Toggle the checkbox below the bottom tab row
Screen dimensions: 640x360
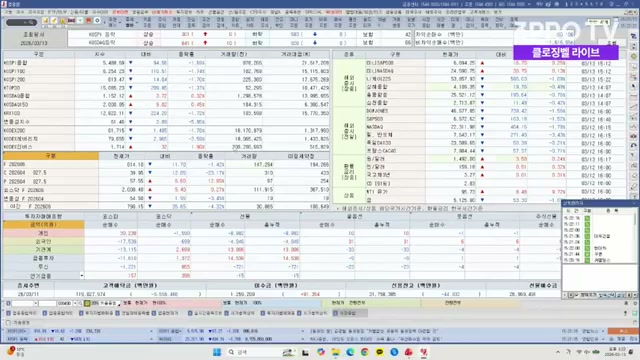(x=8, y=322)
